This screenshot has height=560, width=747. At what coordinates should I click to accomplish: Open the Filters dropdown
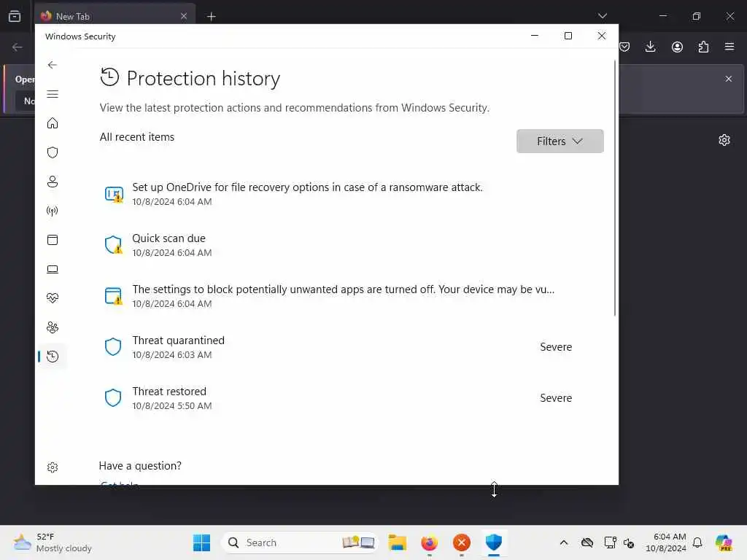[x=560, y=141]
